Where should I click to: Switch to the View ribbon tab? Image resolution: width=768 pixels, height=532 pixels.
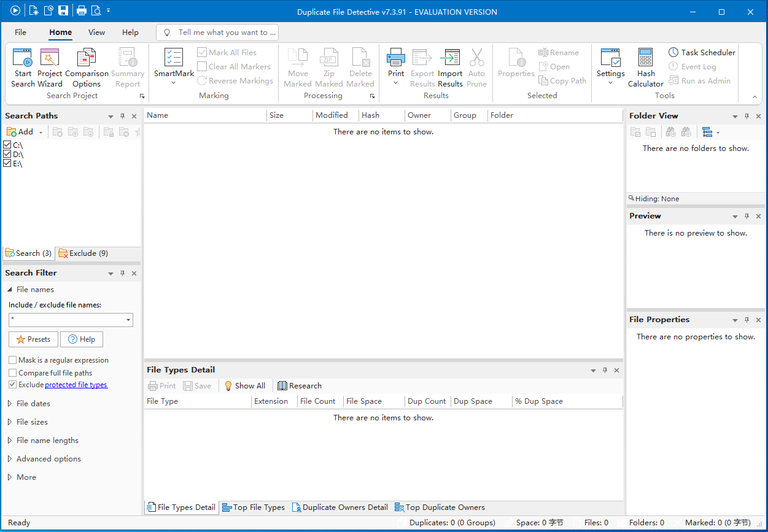(x=96, y=33)
